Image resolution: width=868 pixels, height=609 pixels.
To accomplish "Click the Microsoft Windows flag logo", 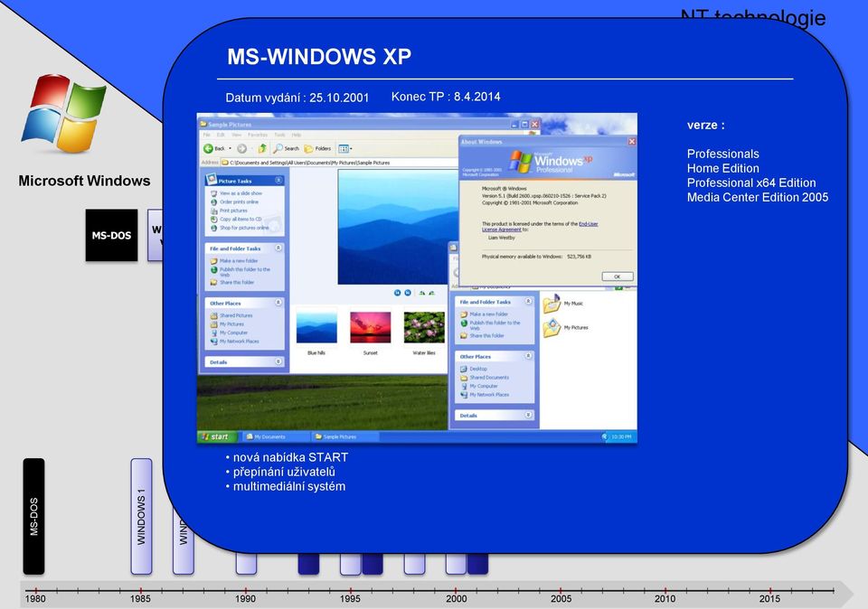I will click(63, 113).
